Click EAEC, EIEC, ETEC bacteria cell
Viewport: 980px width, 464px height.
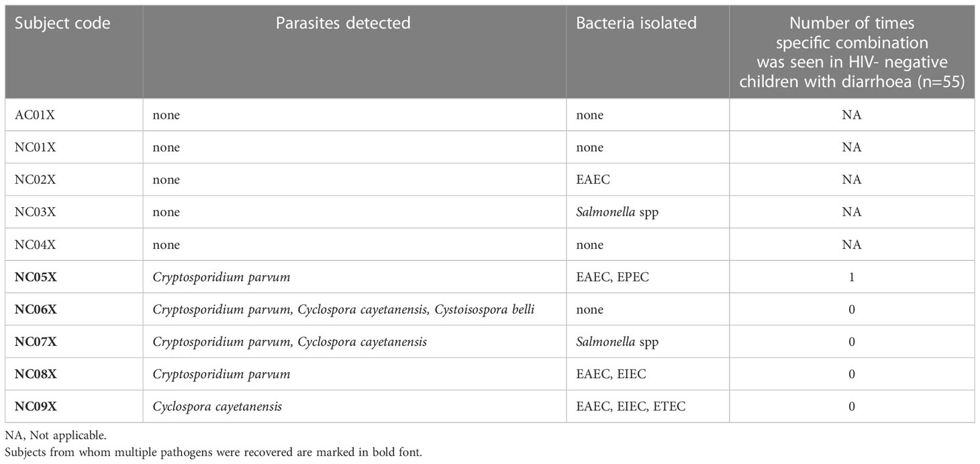631,406
